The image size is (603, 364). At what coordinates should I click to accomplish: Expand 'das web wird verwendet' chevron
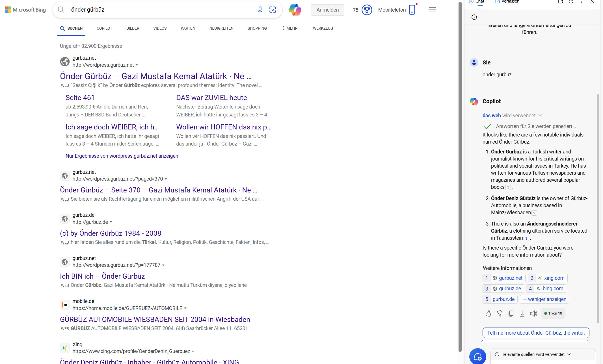pos(540,116)
